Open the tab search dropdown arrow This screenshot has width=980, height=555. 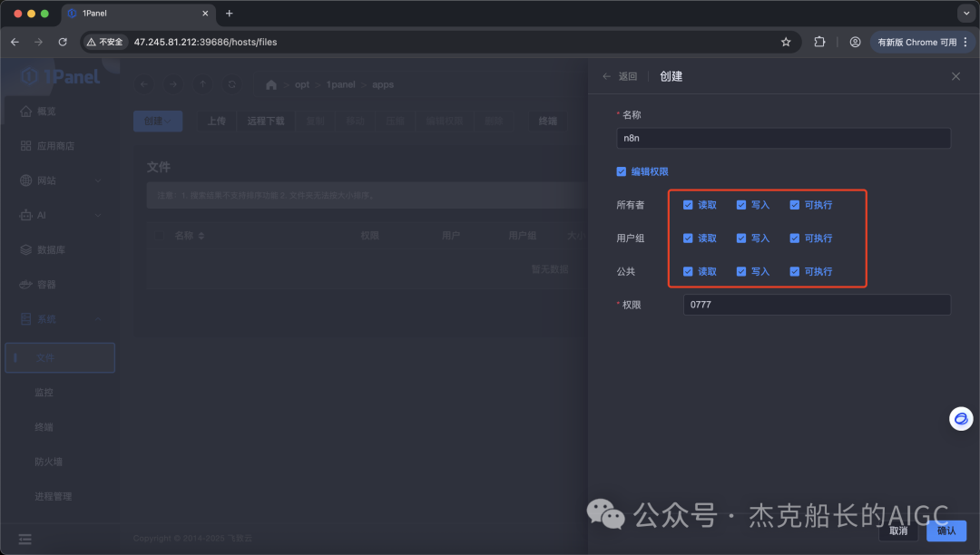966,13
